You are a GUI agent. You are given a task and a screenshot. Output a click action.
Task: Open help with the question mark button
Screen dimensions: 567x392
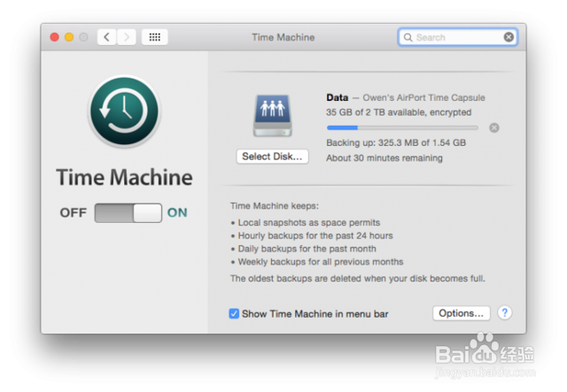point(504,313)
